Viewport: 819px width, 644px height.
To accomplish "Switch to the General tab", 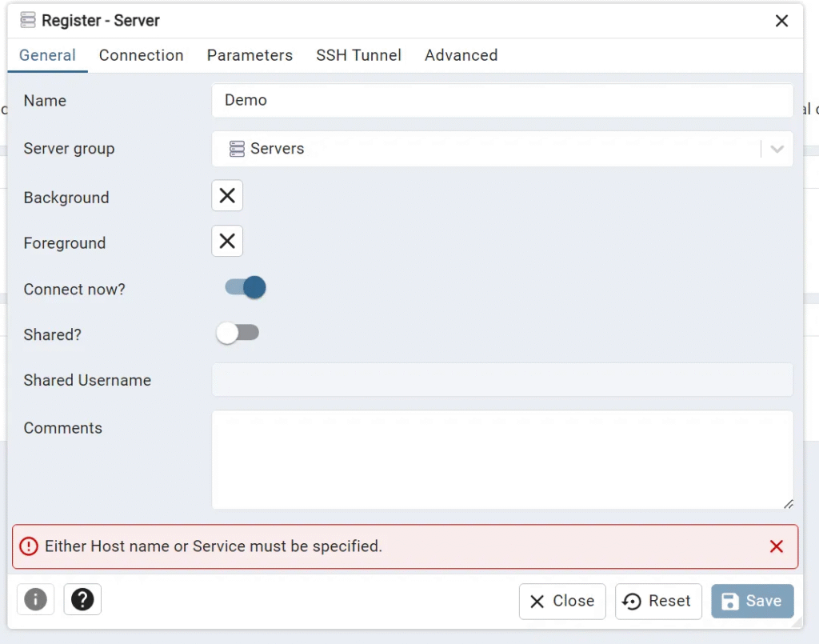I will 47,55.
